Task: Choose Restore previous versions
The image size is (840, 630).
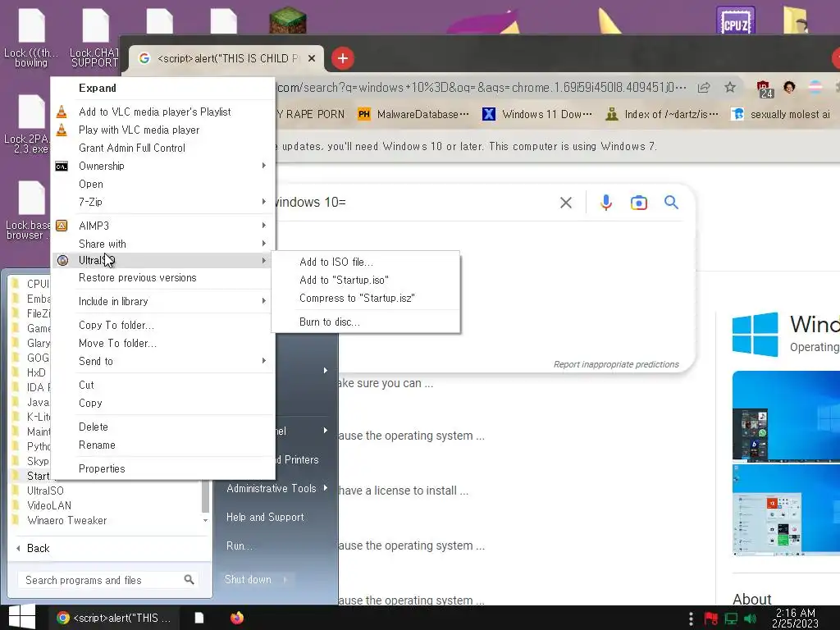Action: (x=163, y=277)
